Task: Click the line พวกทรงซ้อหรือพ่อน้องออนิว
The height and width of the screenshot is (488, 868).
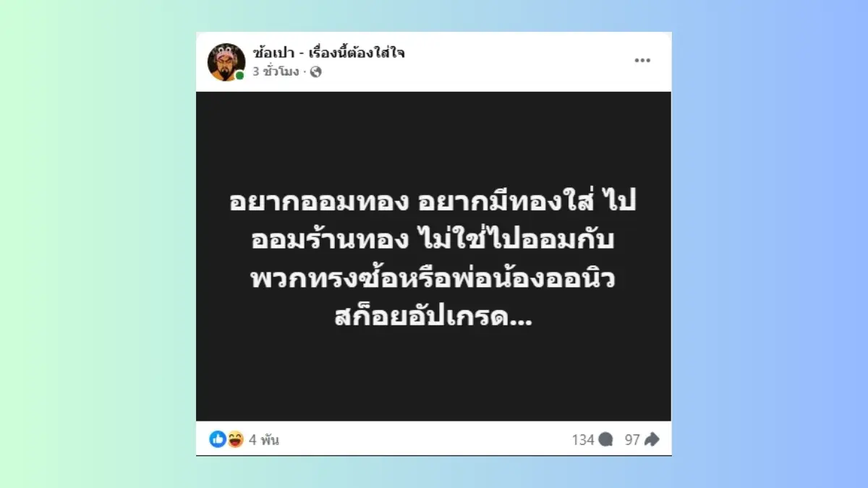Action: point(433,279)
